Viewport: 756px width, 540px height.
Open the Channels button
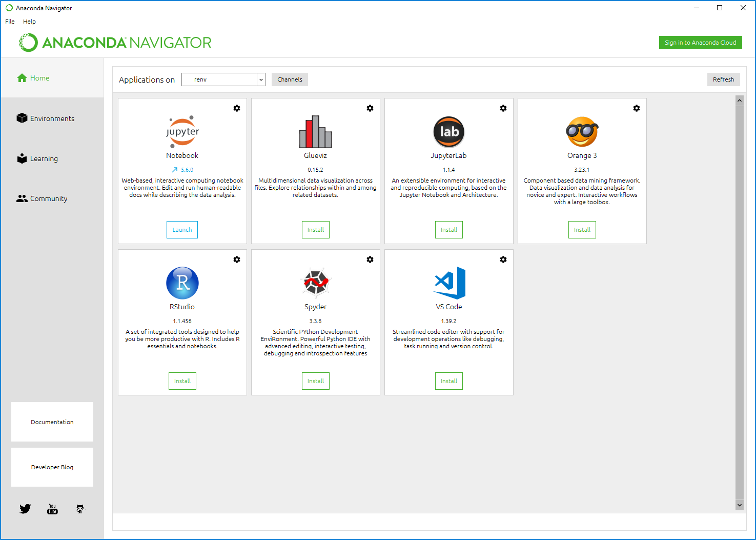[290, 79]
